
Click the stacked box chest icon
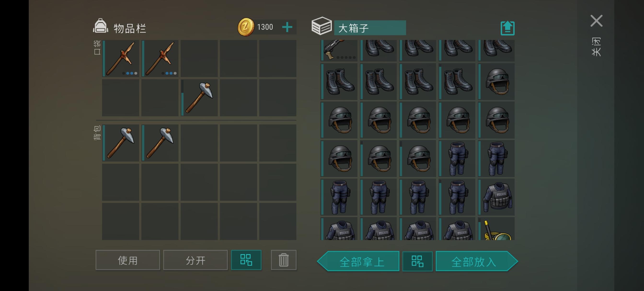tap(322, 26)
